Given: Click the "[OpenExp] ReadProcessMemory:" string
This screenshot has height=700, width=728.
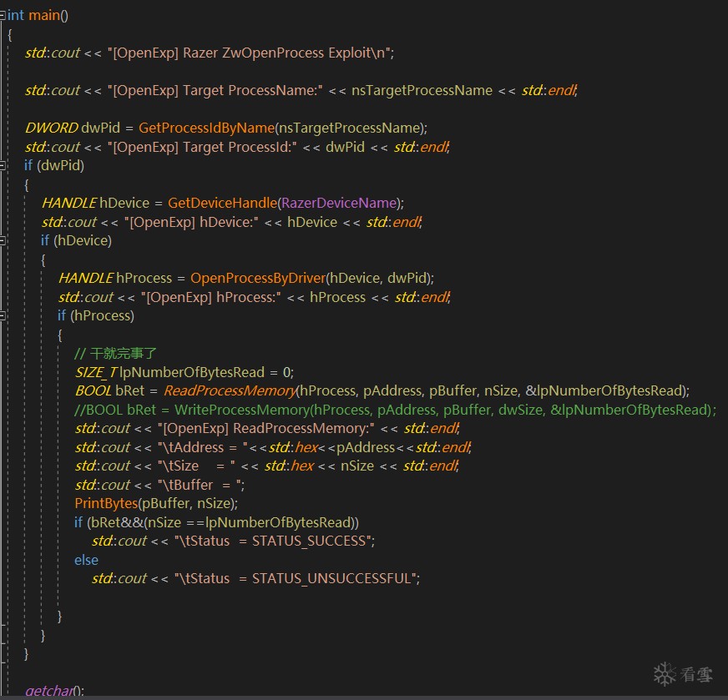Looking at the screenshot, I should point(266,428).
